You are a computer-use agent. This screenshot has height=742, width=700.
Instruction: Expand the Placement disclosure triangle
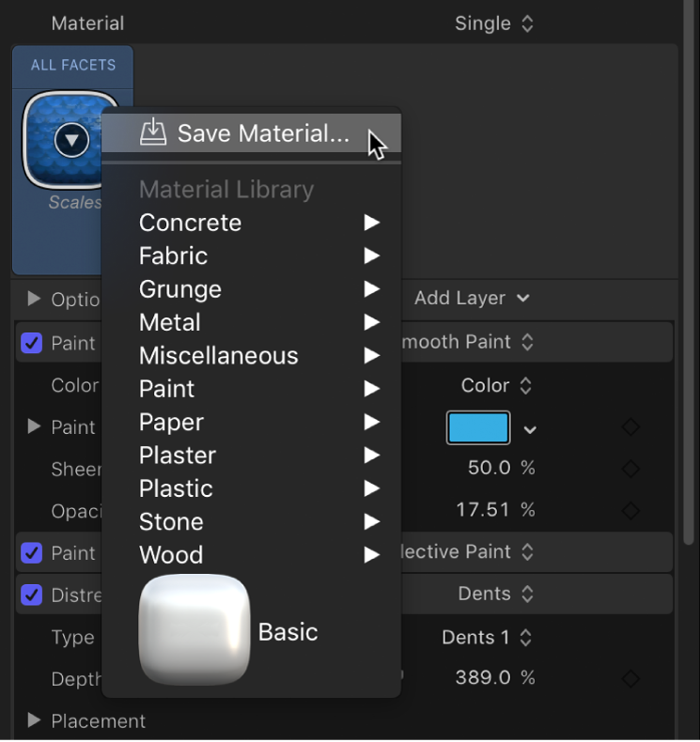click(35, 720)
